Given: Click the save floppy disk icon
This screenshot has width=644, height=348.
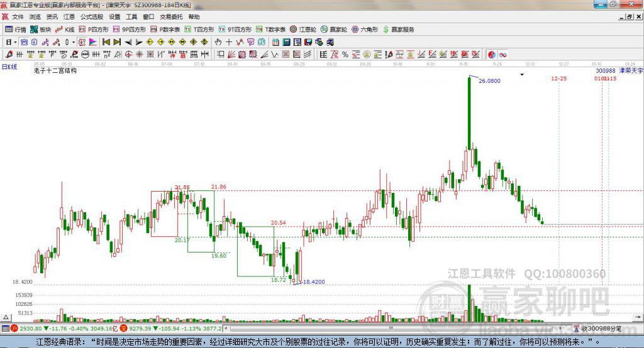Looking at the screenshot, I should 308,42.
